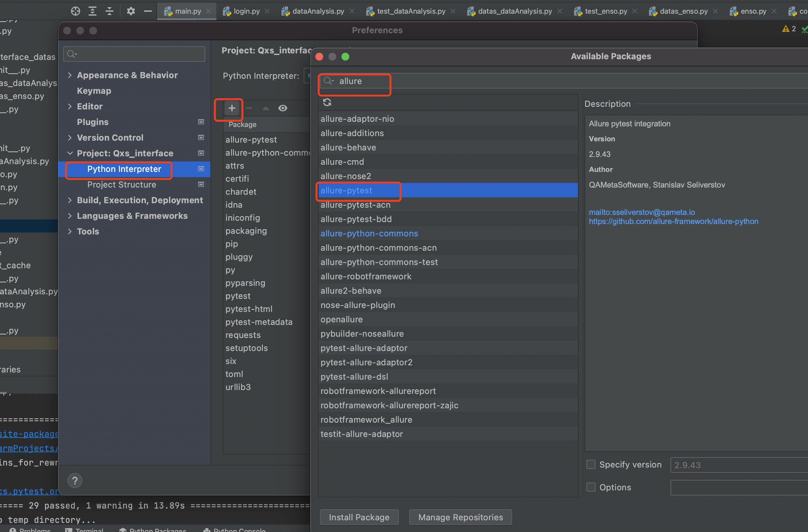Select testit-allure-adaptor in available packages

[448, 434]
